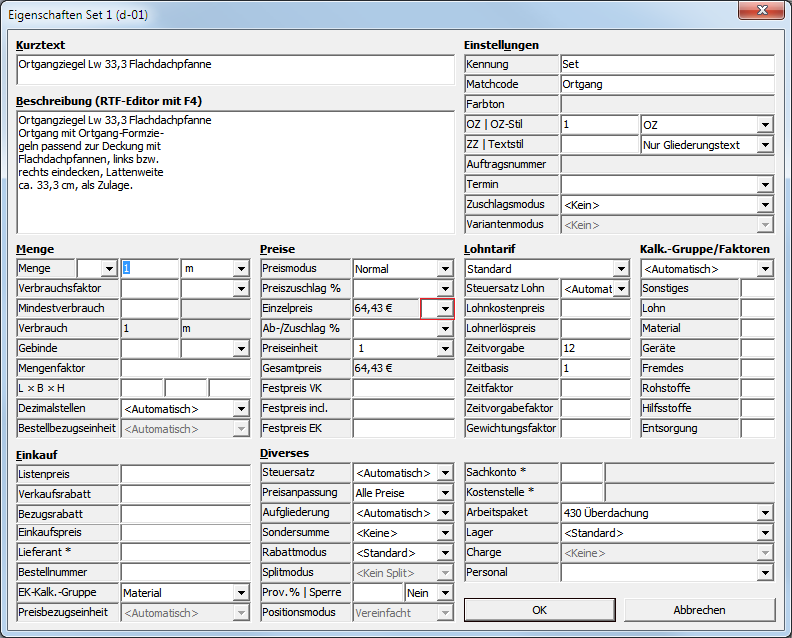The width and height of the screenshot is (792, 638).
Task: Open the Personal dropdown
Action: coord(765,572)
